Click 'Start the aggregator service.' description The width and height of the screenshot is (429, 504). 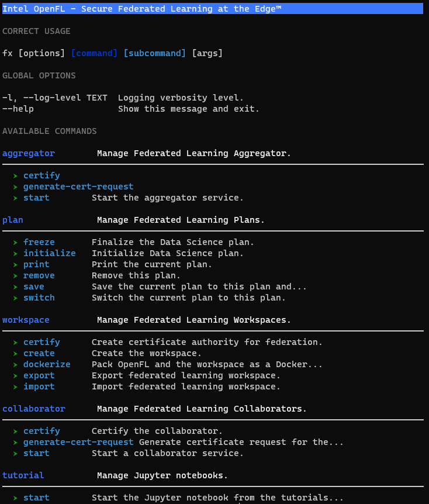[168, 198]
